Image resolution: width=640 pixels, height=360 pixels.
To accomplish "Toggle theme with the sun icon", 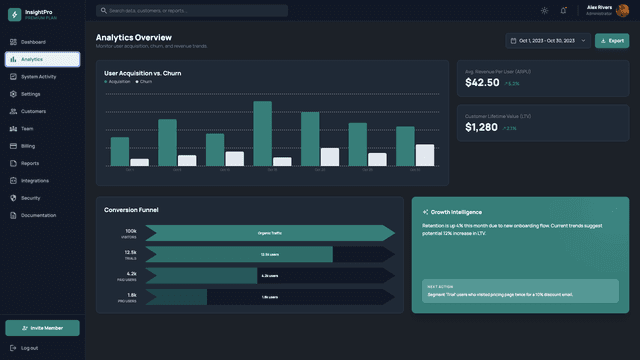I will pos(544,11).
